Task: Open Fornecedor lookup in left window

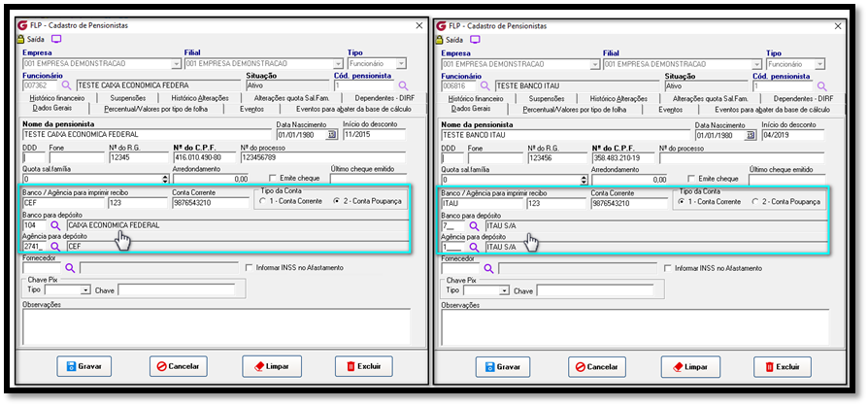Action: 70,268
